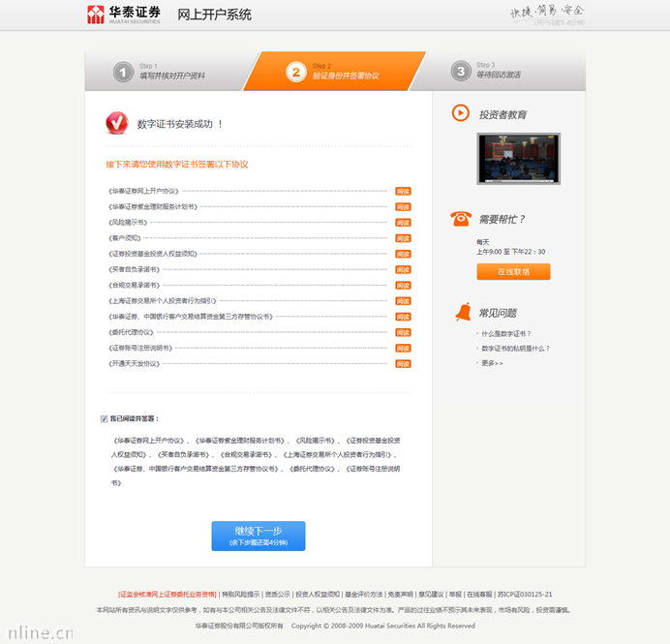Click the 更多>> link under 常见问题
Screen dimensions: 670x644
tap(492, 363)
